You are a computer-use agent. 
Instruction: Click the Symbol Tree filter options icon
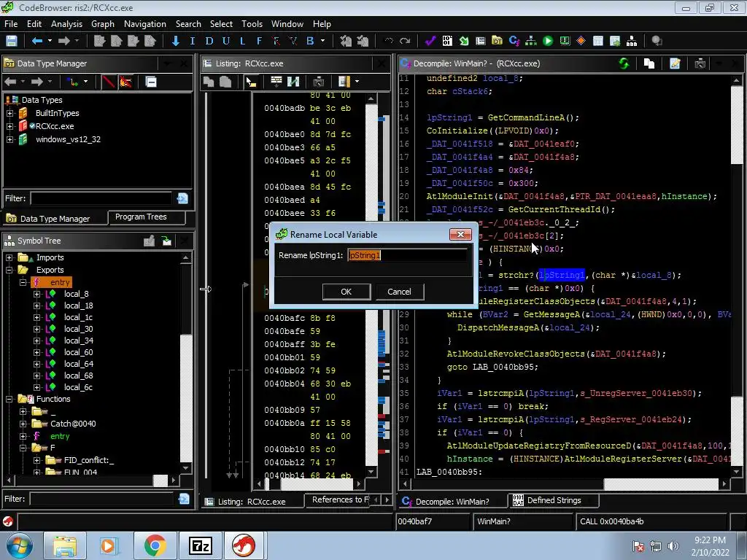(183, 499)
